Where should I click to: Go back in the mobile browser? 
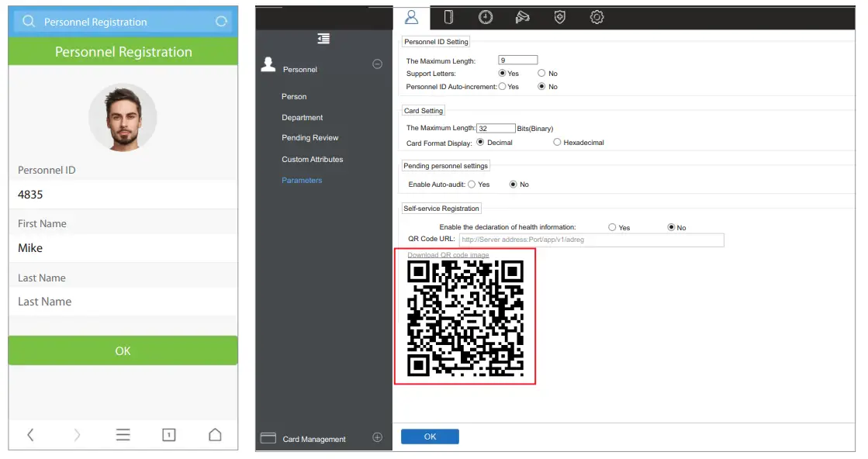(30, 435)
